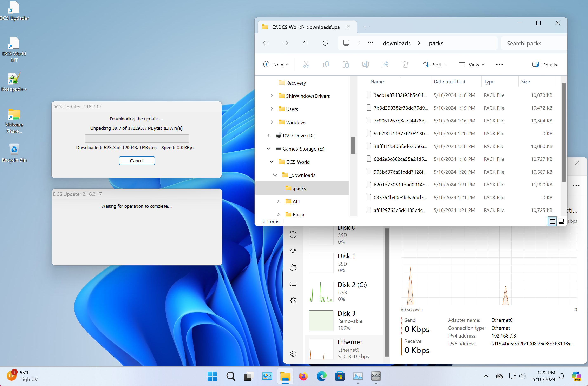Image resolution: width=588 pixels, height=386 pixels.
Task: Click the breadcrumb ellipsis in address bar
Action: click(370, 43)
